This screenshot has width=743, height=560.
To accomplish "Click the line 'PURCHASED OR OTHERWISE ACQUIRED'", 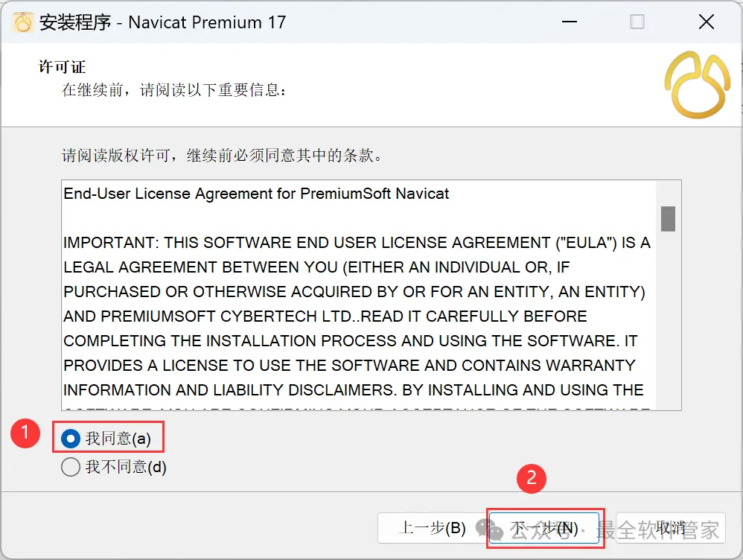I will pyautogui.click(x=354, y=292).
